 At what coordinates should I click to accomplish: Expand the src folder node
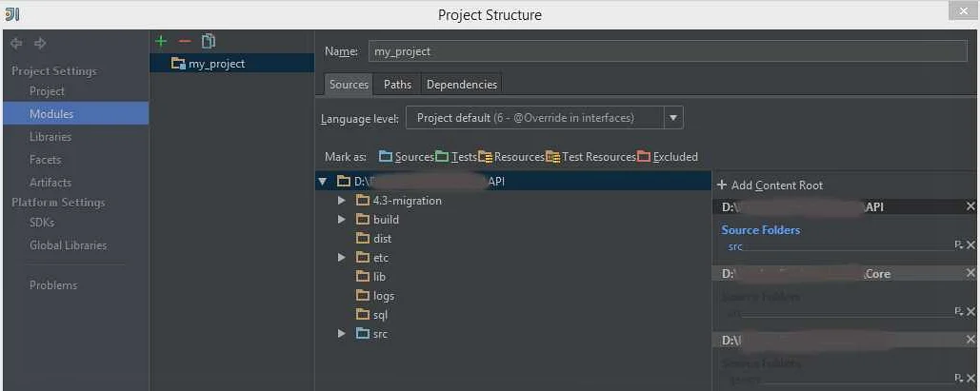tap(342, 334)
